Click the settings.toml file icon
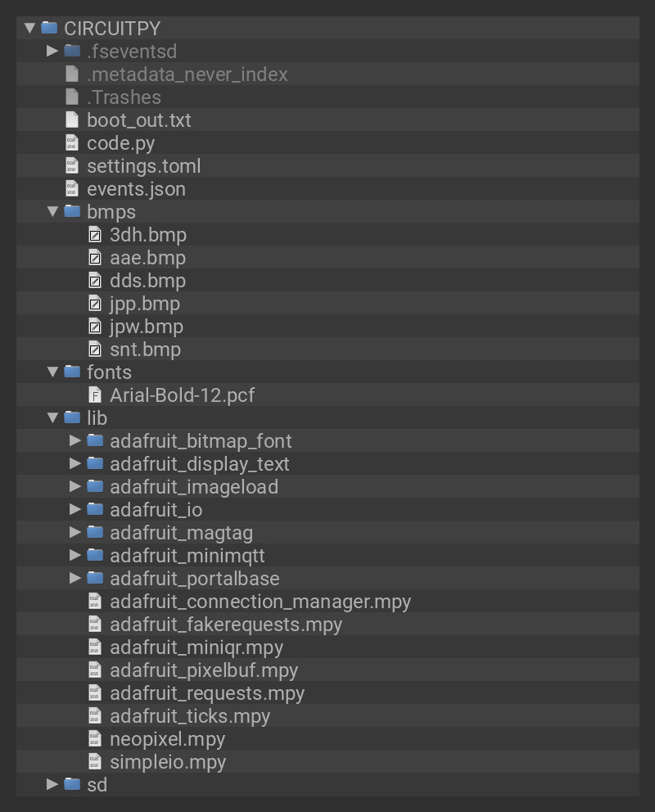Screen dimensions: 655x812 [72, 166]
